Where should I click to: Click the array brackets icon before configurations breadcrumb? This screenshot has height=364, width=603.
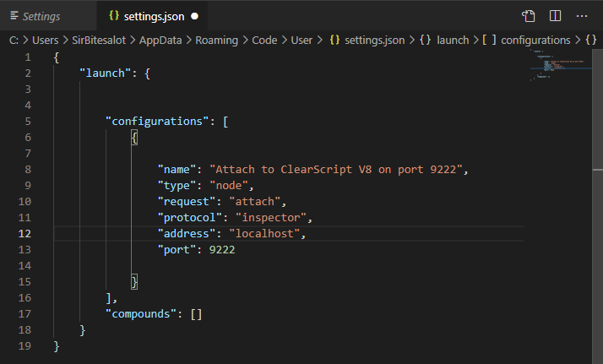[489, 40]
